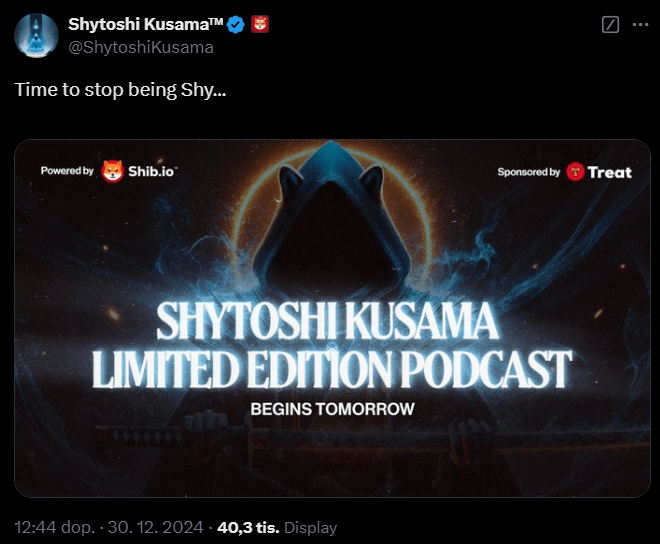
Task: Click the 'Powered by' label in banner
Action: (x=67, y=171)
